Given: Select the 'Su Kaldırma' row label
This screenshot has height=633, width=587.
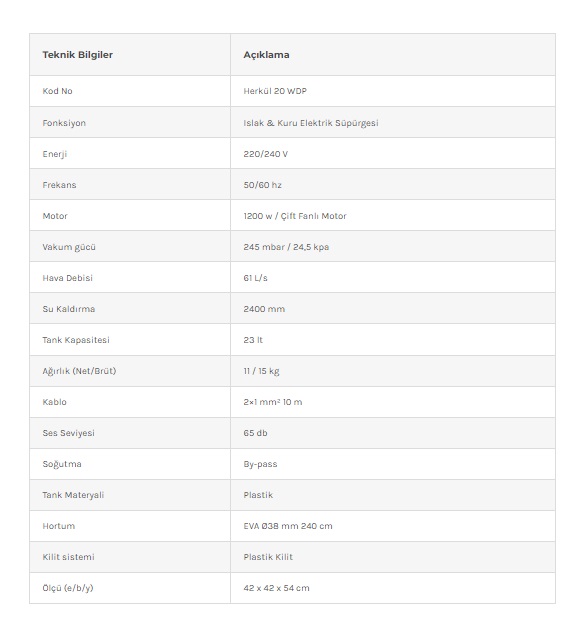Looking at the screenshot, I should click(69, 309).
